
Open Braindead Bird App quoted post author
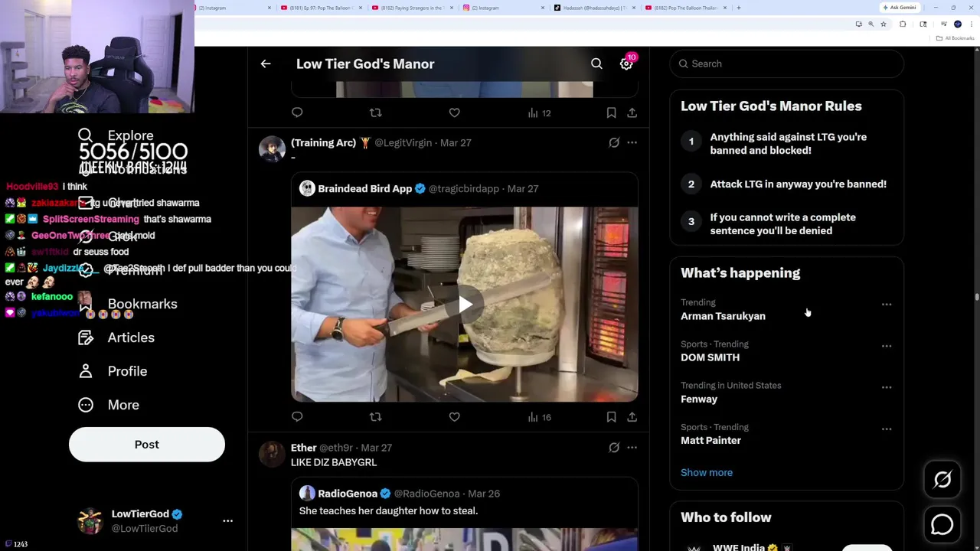tap(364, 188)
